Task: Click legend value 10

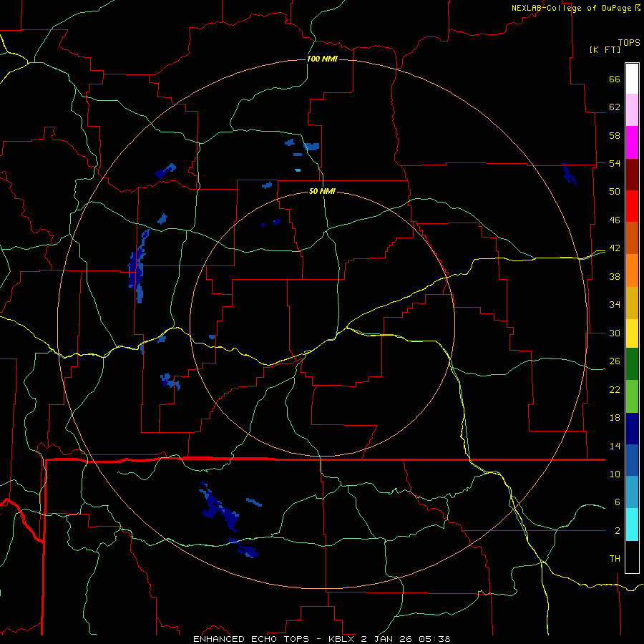Action: pyautogui.click(x=615, y=474)
